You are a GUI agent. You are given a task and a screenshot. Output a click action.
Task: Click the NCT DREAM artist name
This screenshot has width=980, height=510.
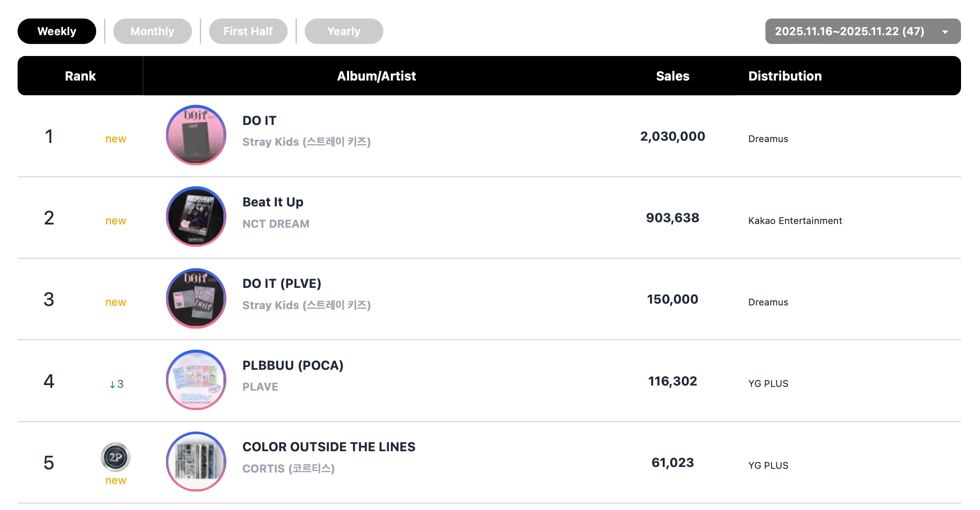click(276, 224)
